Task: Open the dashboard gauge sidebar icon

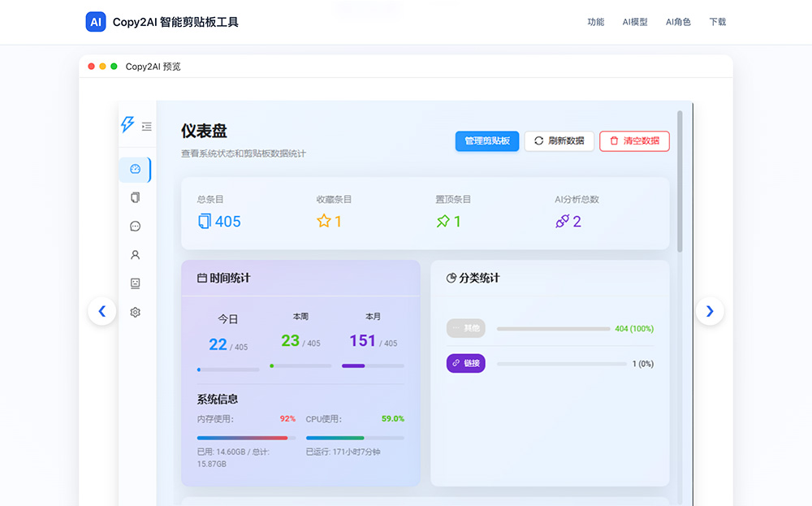Action: point(135,170)
